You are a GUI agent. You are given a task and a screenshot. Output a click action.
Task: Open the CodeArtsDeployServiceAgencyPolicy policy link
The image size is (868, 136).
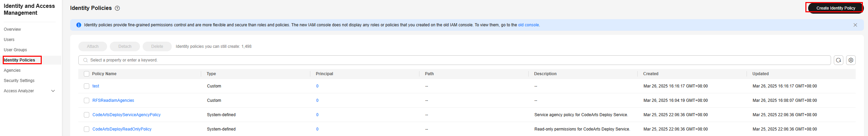[x=127, y=115]
